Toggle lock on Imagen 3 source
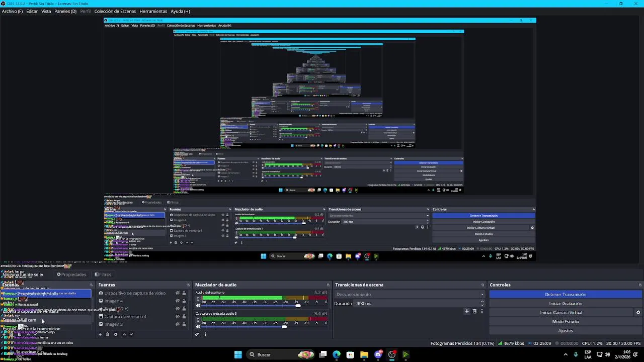Viewport: 644px width, 362px height. coord(184,324)
